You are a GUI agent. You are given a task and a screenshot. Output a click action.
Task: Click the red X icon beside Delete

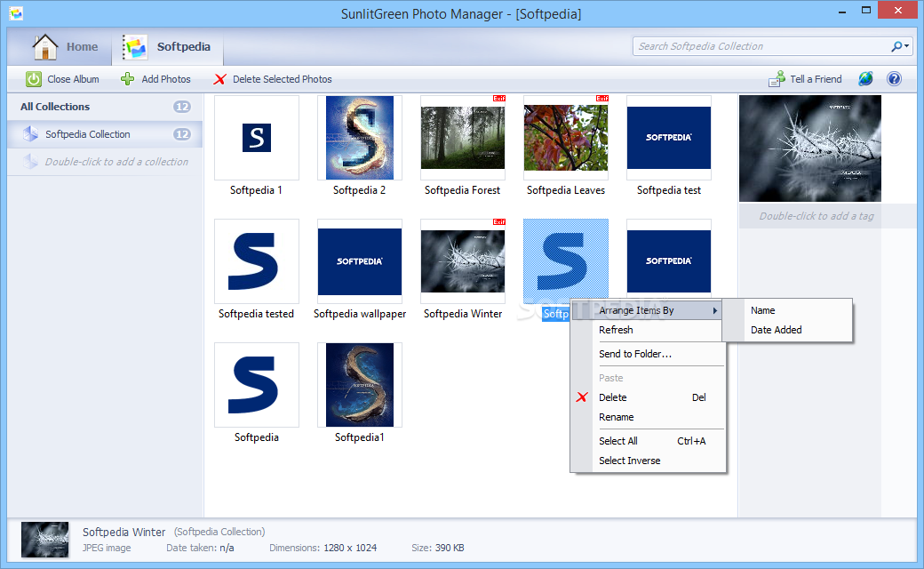point(582,397)
